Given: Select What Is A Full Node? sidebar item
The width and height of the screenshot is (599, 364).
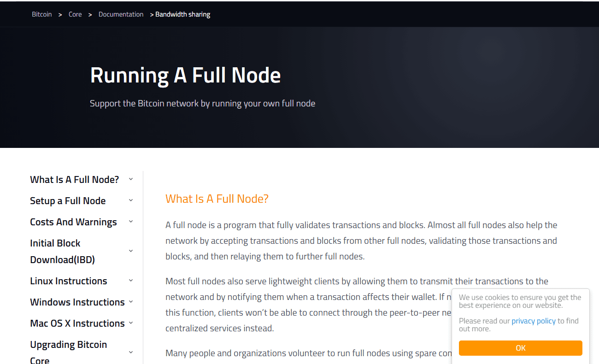Looking at the screenshot, I should point(75,180).
